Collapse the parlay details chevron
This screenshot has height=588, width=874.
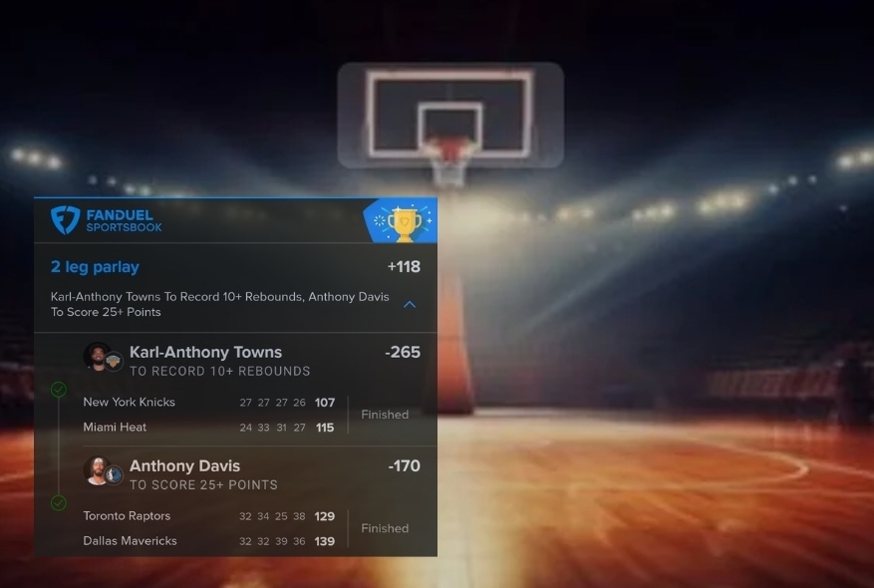(x=409, y=304)
